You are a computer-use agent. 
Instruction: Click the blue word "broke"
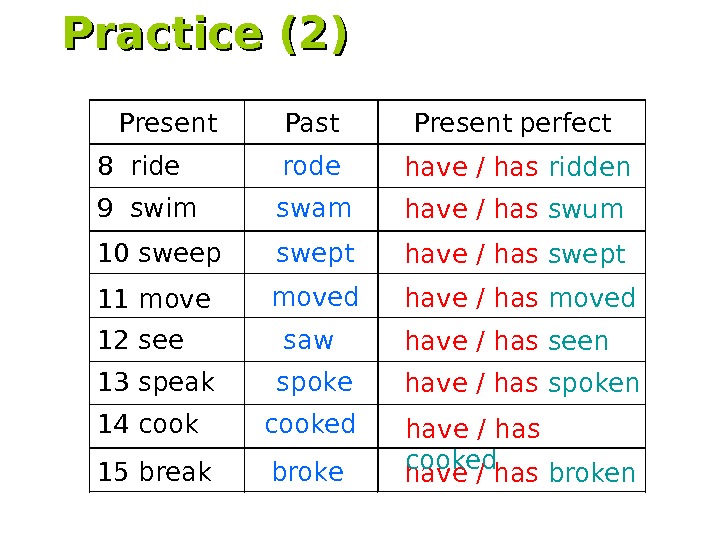click(x=308, y=472)
